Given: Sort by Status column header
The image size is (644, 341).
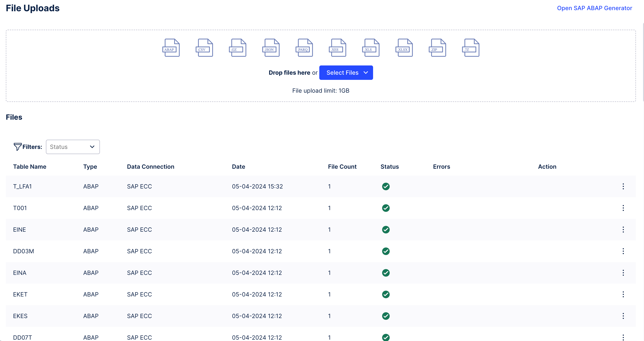Looking at the screenshot, I should coord(390,167).
